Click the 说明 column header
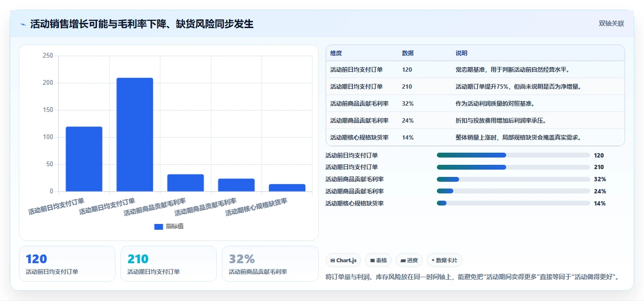Screen dimensions: 644x301 pyautogui.click(x=462, y=53)
